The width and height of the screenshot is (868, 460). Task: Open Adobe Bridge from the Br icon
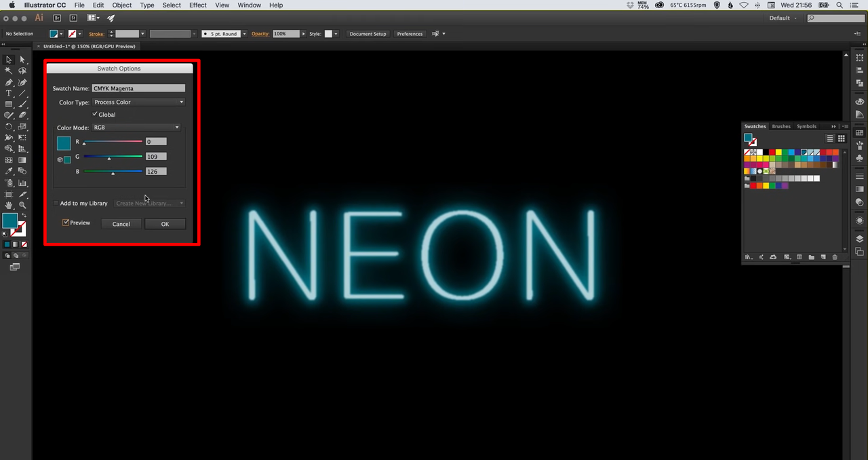(57, 18)
